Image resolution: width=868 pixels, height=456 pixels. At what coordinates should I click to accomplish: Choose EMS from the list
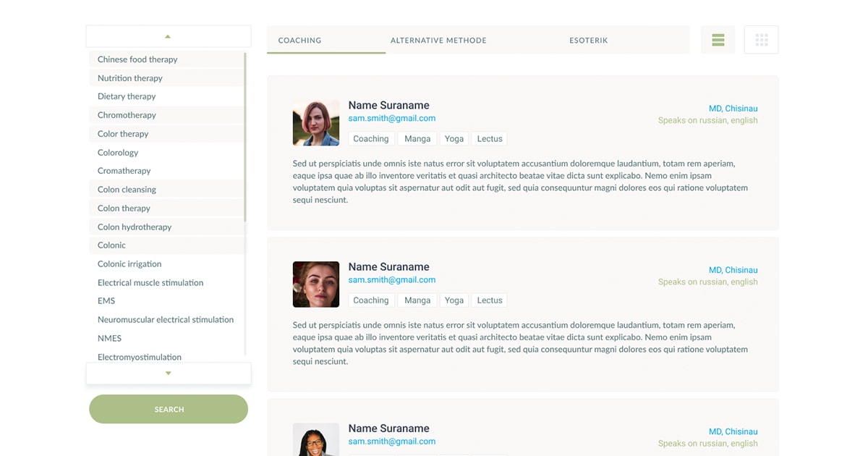pyautogui.click(x=166, y=301)
